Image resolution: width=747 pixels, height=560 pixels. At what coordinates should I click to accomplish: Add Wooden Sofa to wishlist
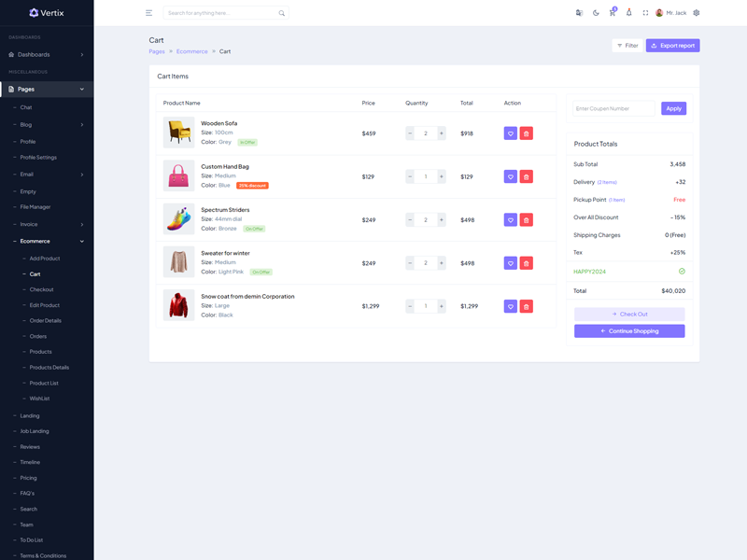coord(510,133)
